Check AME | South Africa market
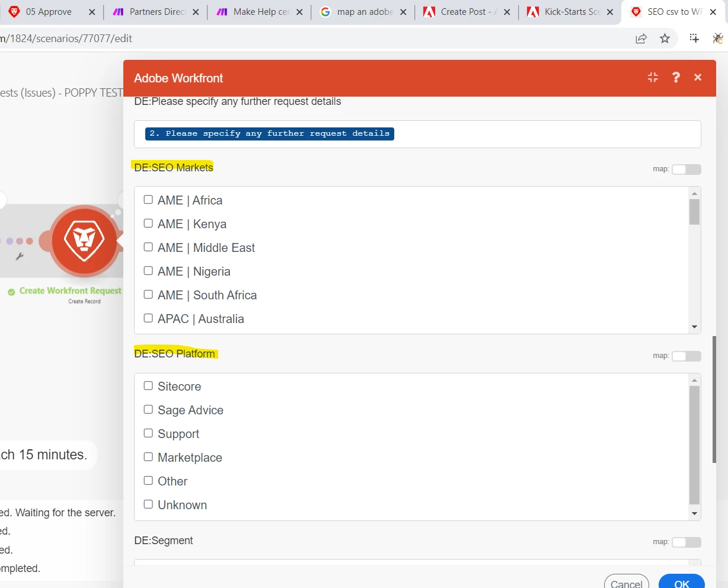This screenshot has width=728, height=588. pyautogui.click(x=148, y=295)
